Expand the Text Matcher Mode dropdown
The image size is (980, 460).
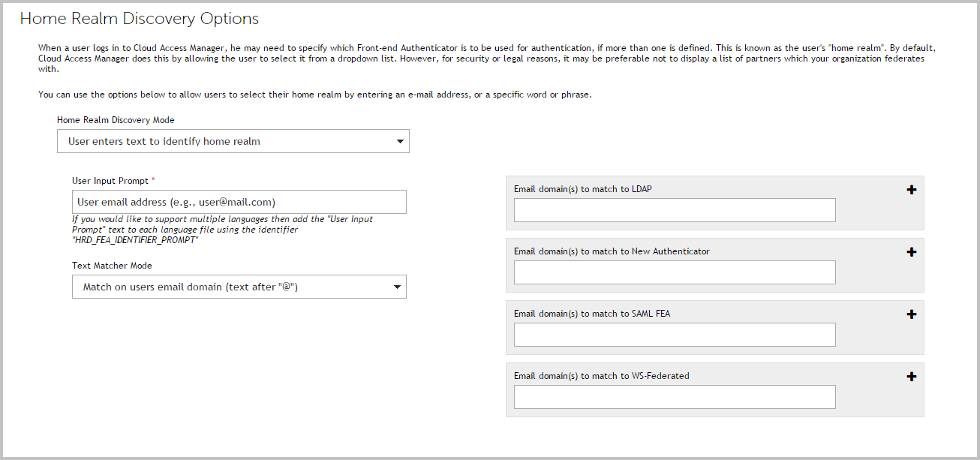tap(239, 287)
